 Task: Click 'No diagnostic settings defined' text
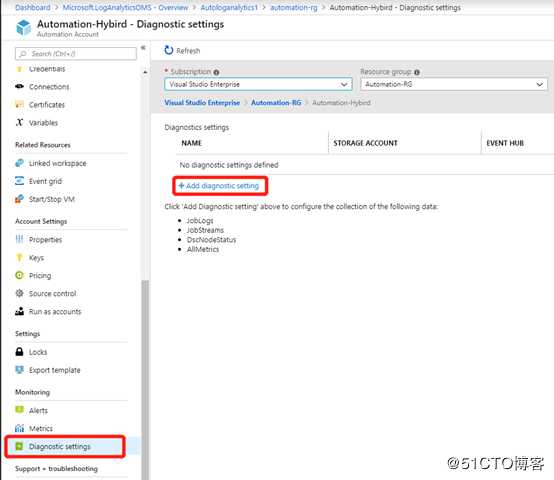pos(229,165)
